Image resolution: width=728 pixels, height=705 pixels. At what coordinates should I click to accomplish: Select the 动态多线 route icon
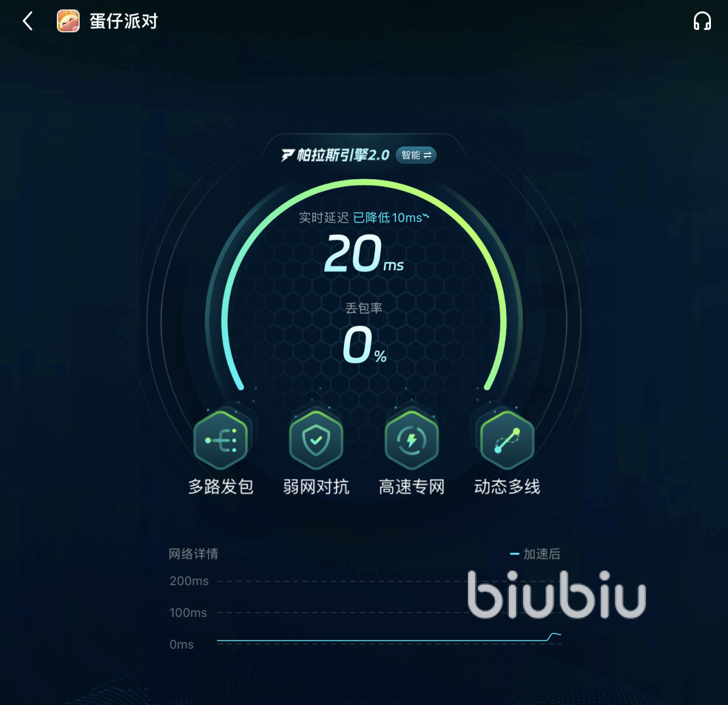click(507, 440)
